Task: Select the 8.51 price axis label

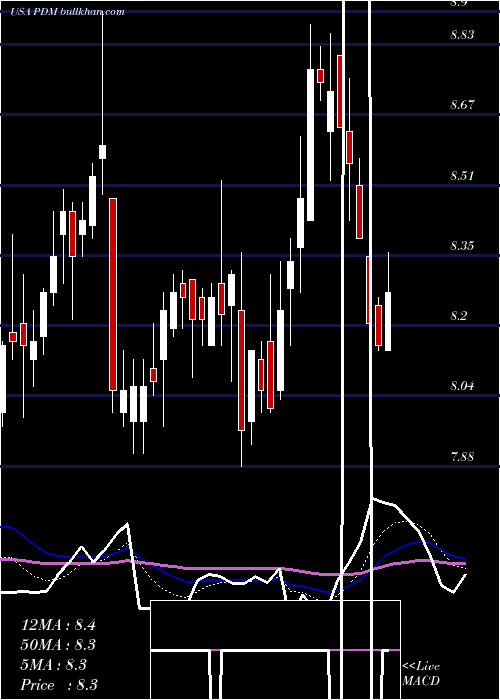Action: (462, 175)
